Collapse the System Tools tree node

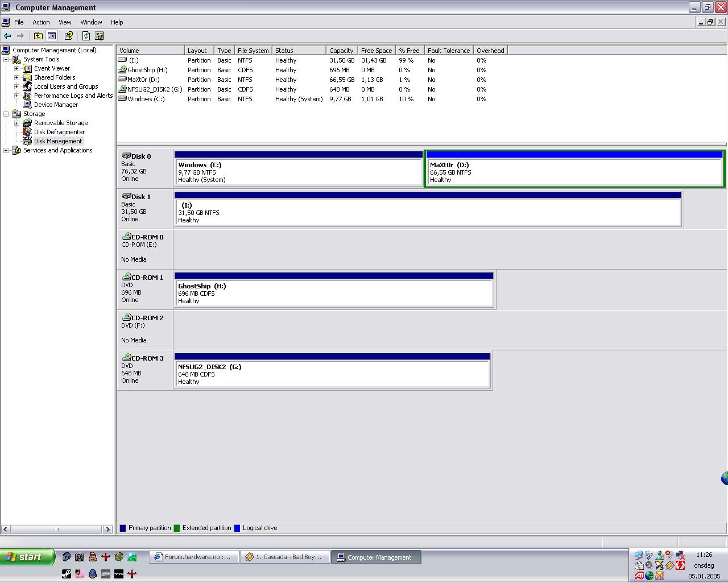pos(6,59)
